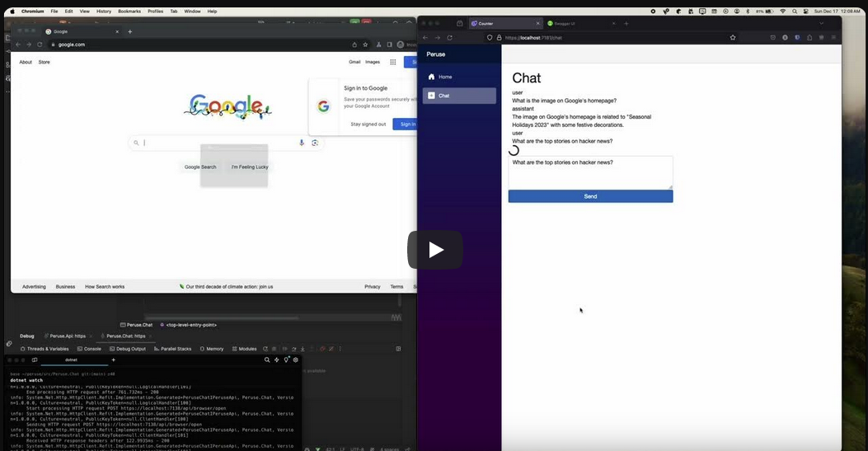Click the holiday Google doodle
This screenshot has width=868, height=451.
[x=228, y=106]
